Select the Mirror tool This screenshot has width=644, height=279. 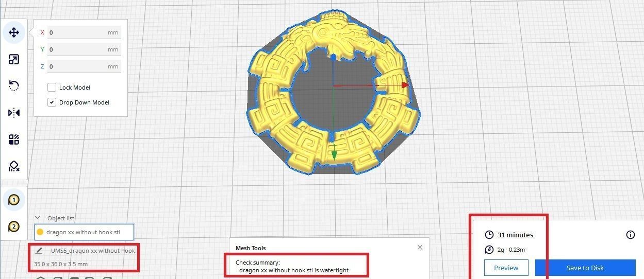(14, 113)
